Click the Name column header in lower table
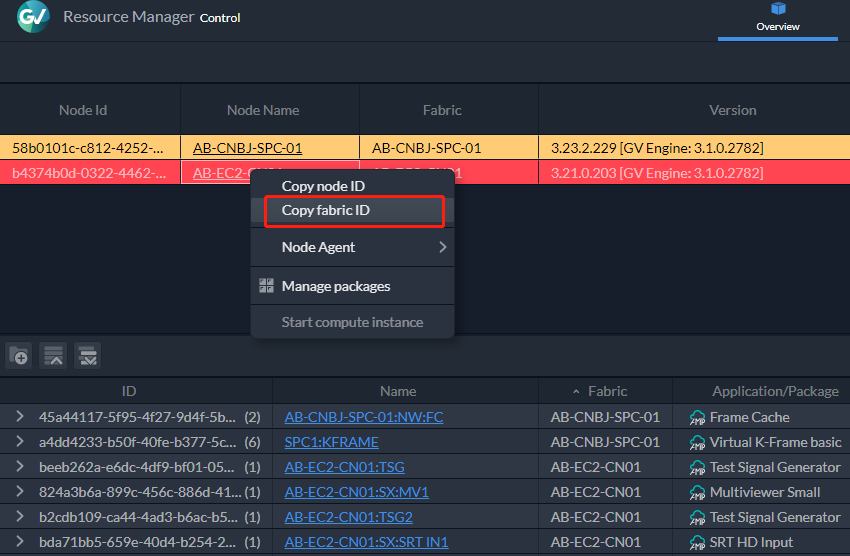850x556 pixels. pos(398,391)
